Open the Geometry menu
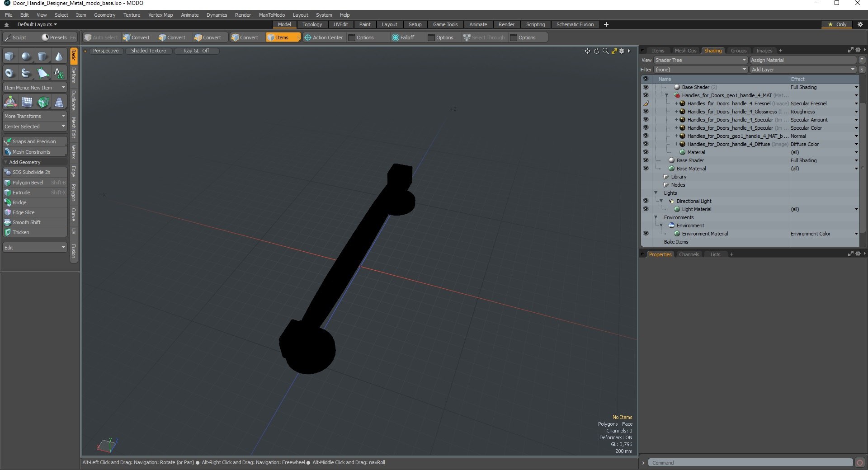 [104, 15]
